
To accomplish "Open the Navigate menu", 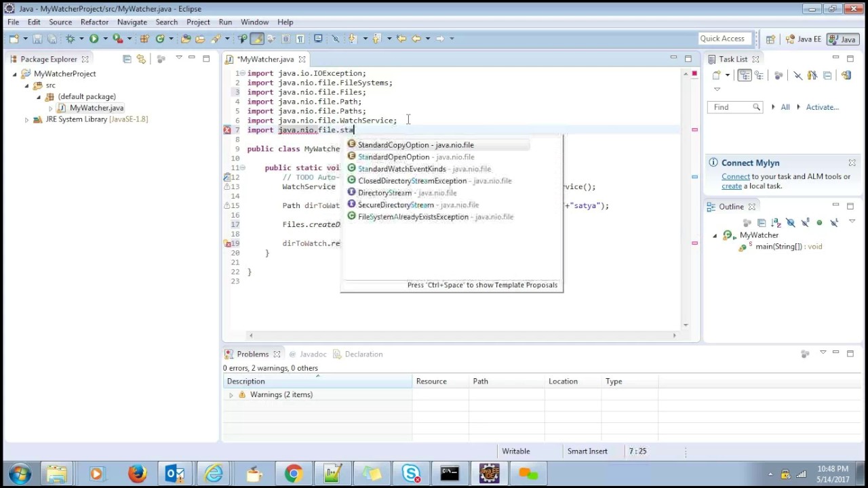I will [x=132, y=22].
